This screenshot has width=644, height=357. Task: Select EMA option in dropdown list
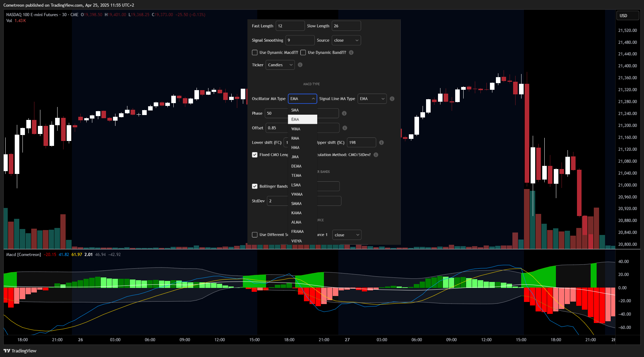point(303,120)
